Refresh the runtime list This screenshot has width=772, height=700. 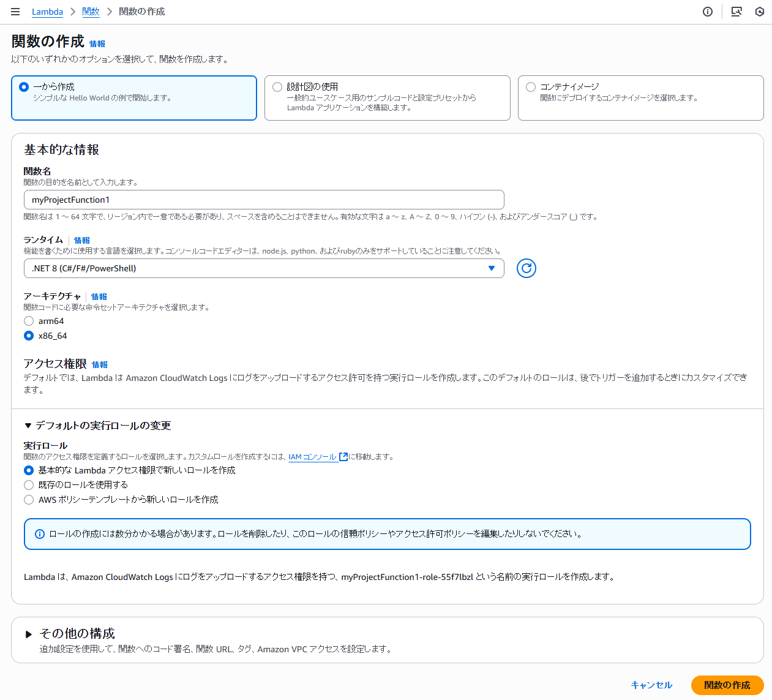coord(527,268)
